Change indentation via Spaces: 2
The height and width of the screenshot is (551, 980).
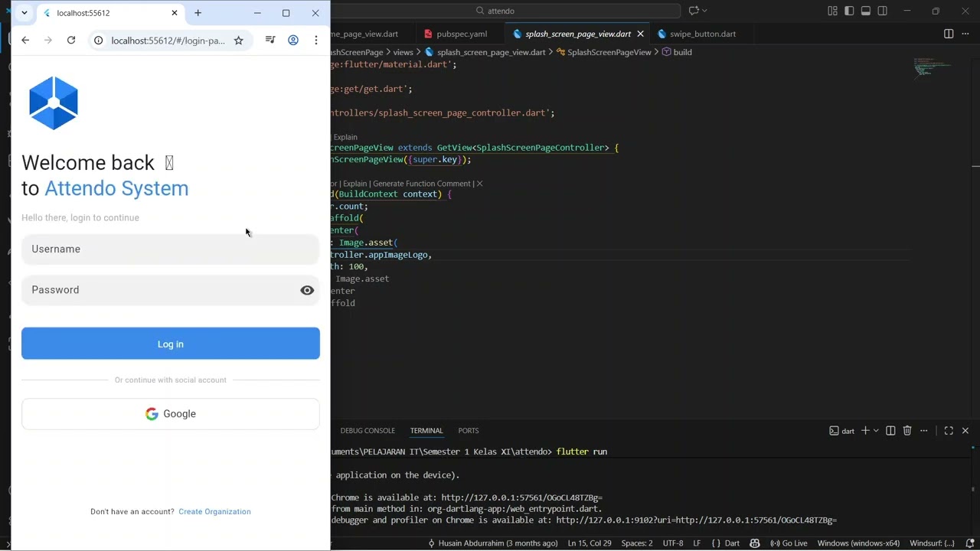point(637,543)
